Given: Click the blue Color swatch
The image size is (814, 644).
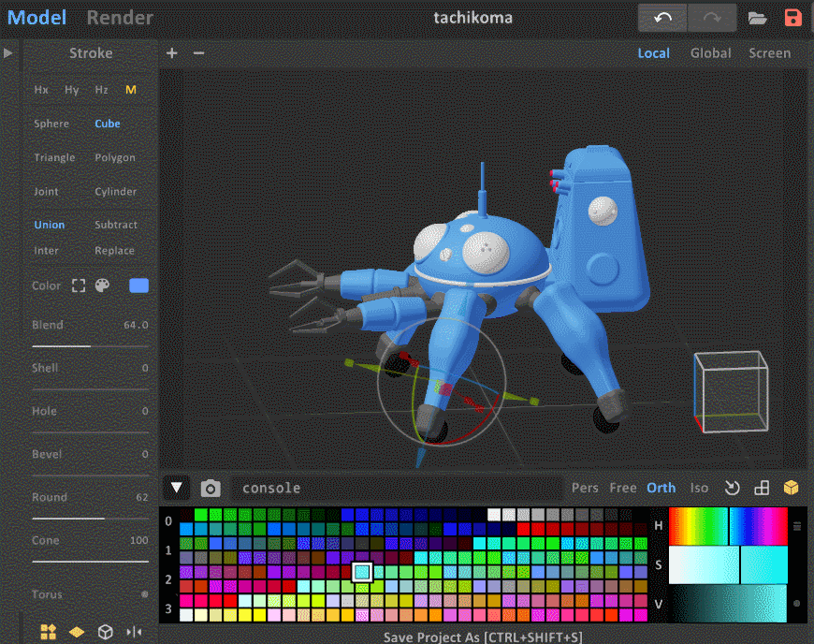Looking at the screenshot, I should (x=138, y=285).
